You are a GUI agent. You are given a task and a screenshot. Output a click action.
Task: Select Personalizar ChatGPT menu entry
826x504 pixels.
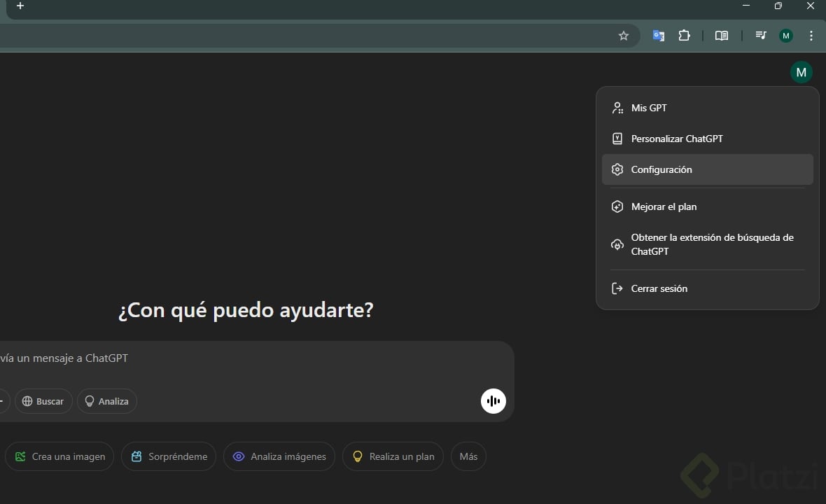[x=708, y=139]
